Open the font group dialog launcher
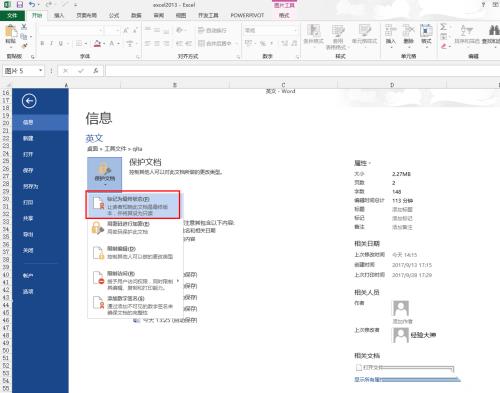The image size is (500, 393). click(138, 57)
